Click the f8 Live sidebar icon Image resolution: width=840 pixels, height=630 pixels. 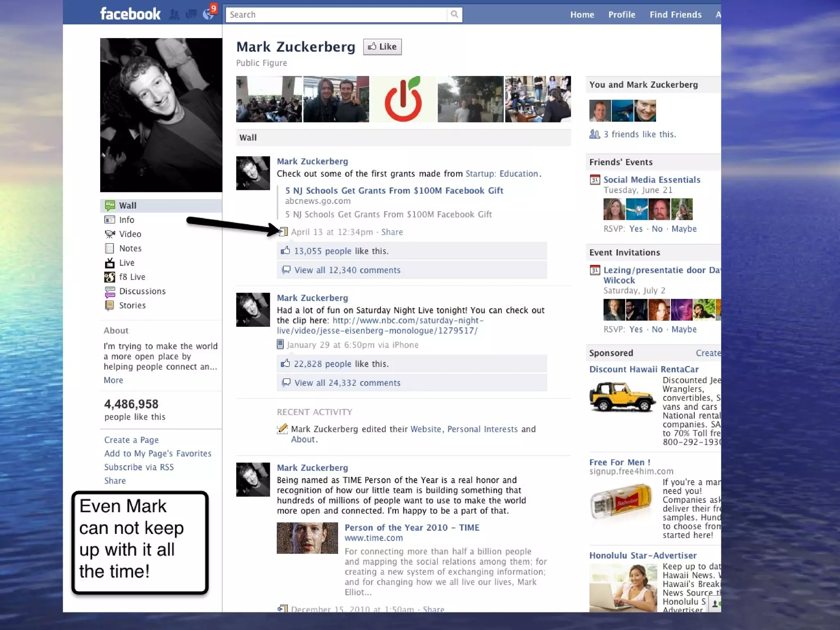(110, 277)
